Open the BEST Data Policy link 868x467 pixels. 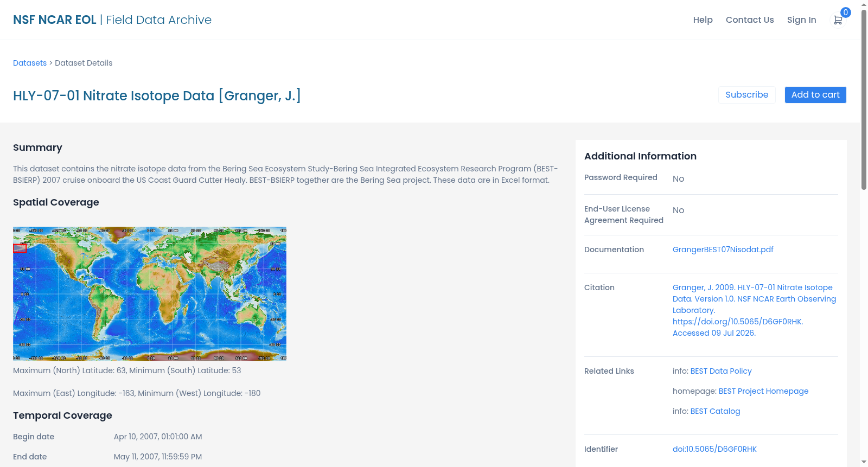point(720,371)
